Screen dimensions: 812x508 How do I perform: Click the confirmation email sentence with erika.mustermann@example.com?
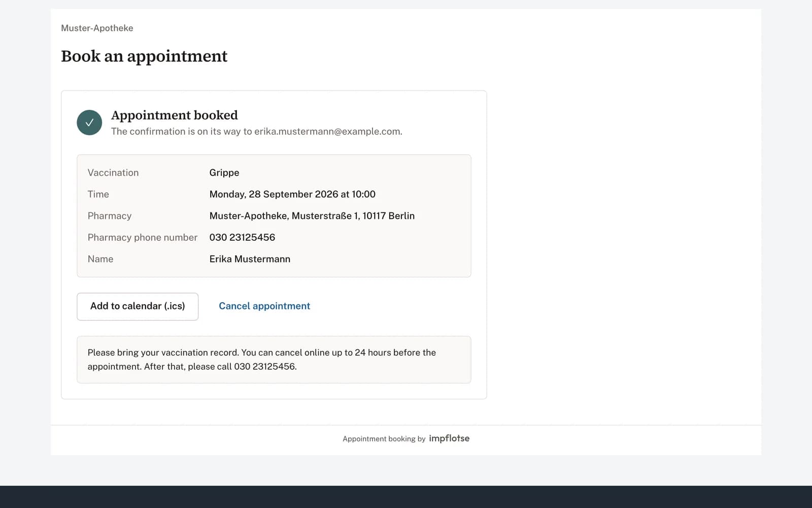point(257,132)
